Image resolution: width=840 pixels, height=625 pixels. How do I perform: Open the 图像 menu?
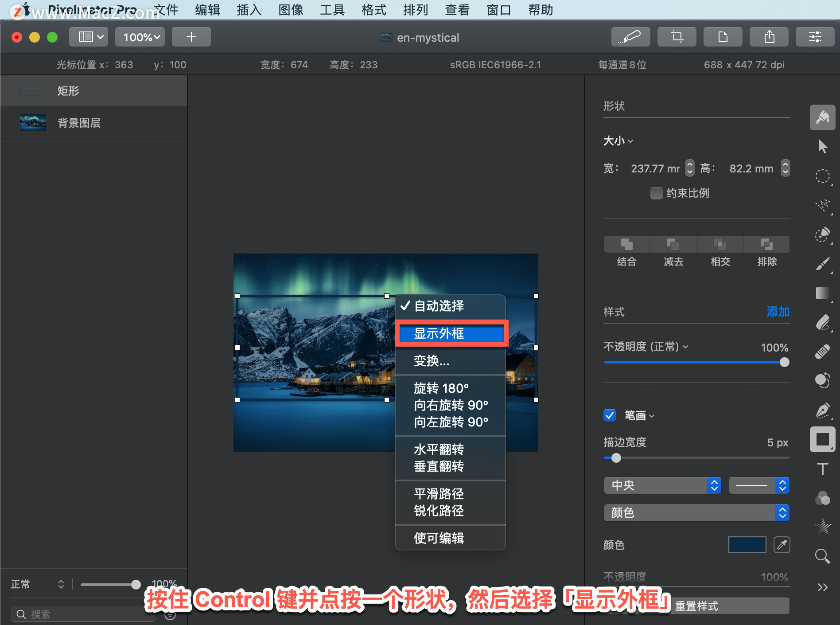[290, 10]
